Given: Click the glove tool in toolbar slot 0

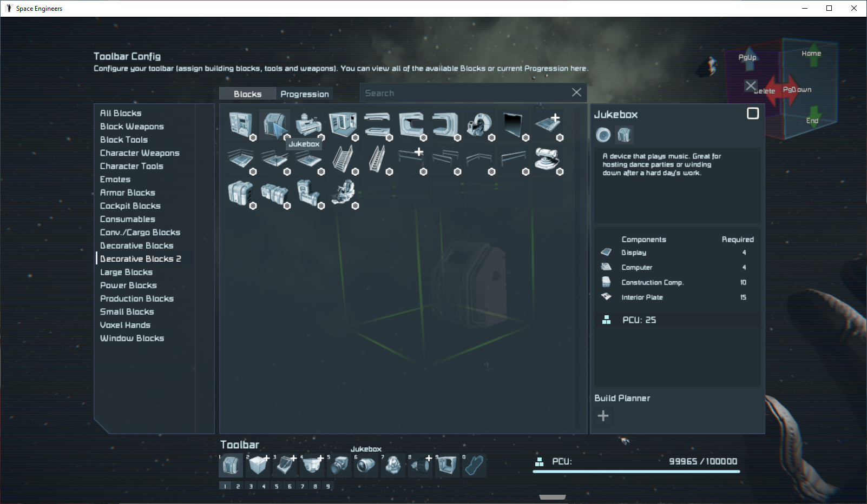Looking at the screenshot, I should tap(474, 466).
